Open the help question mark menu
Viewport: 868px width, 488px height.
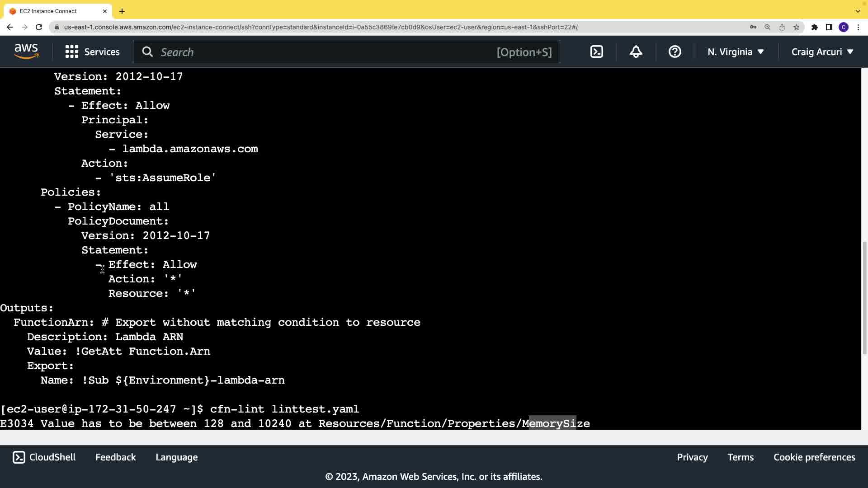coord(675,52)
